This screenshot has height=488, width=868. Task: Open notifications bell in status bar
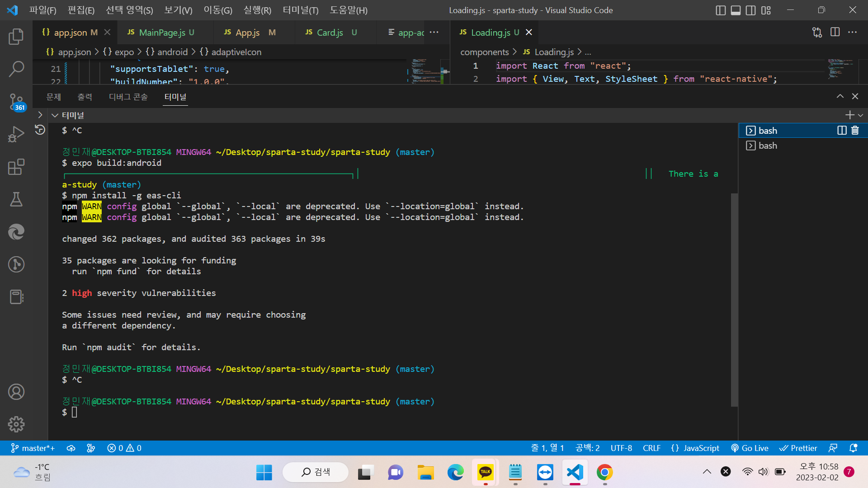tap(853, 448)
